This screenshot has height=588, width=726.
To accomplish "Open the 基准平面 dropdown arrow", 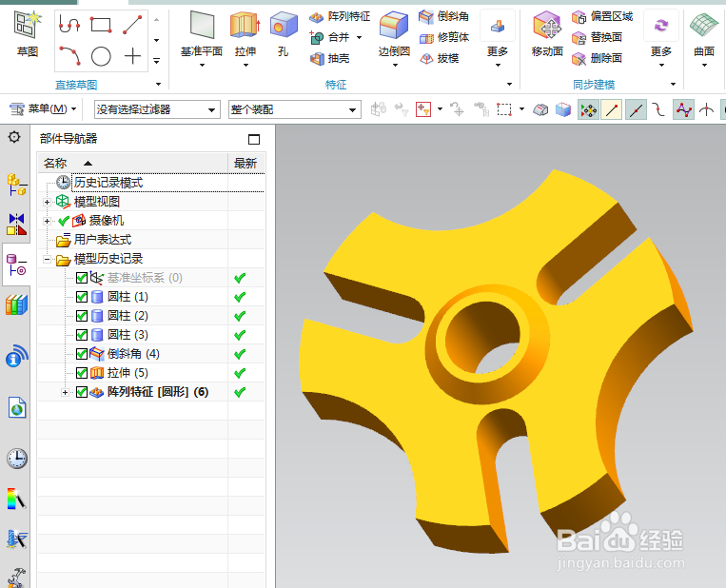I will click(x=202, y=65).
